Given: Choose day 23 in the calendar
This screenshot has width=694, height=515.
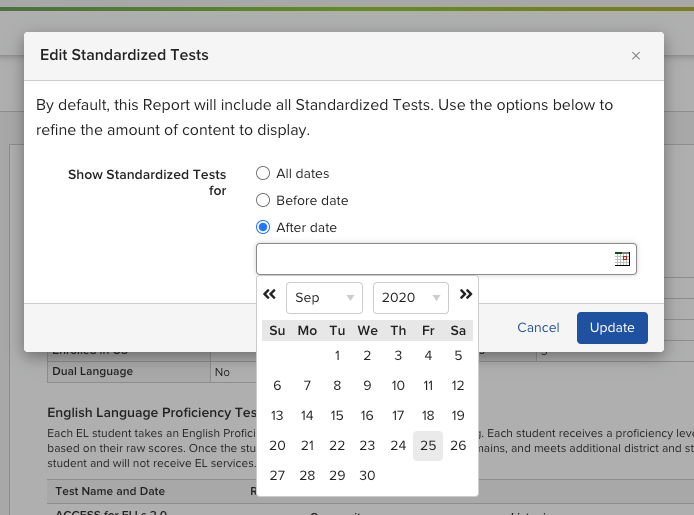Looking at the screenshot, I should click(x=367, y=446).
